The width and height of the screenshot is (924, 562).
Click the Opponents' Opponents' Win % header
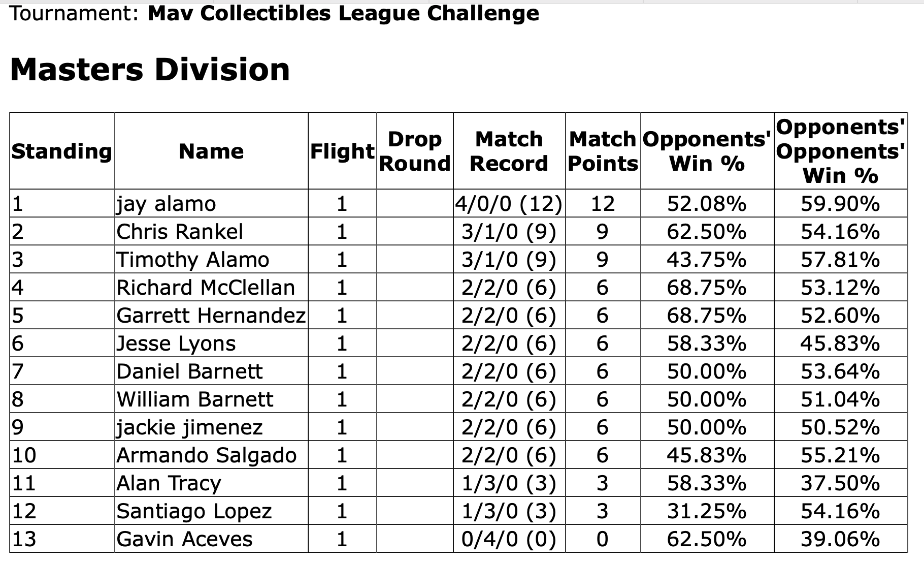840,151
